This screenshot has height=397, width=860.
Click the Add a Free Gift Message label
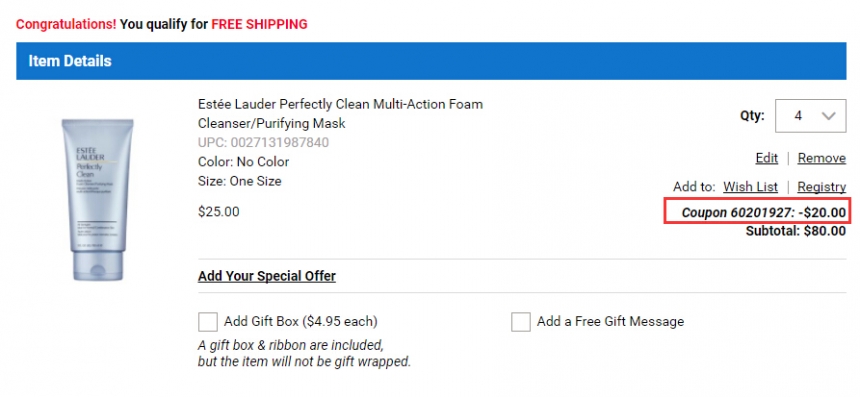[x=610, y=321]
